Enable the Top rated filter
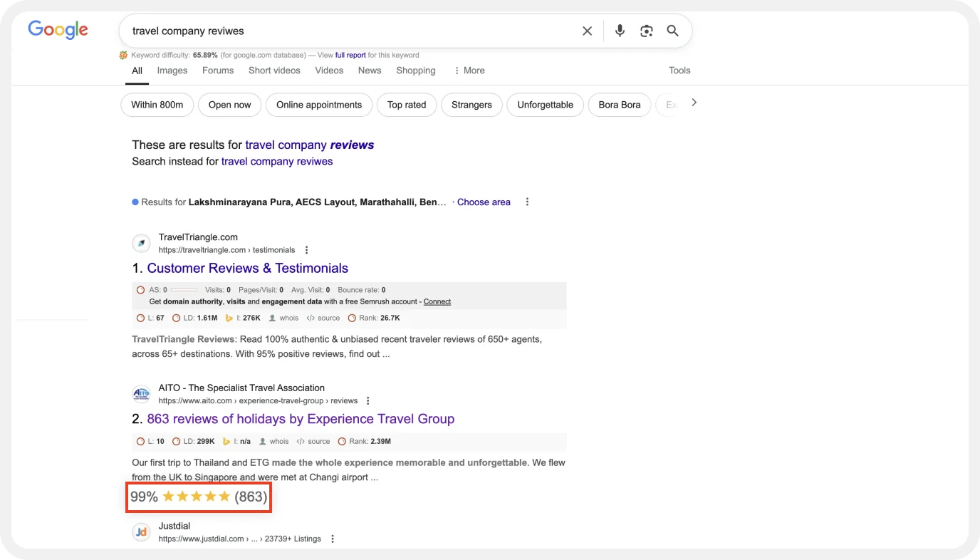 click(x=406, y=105)
